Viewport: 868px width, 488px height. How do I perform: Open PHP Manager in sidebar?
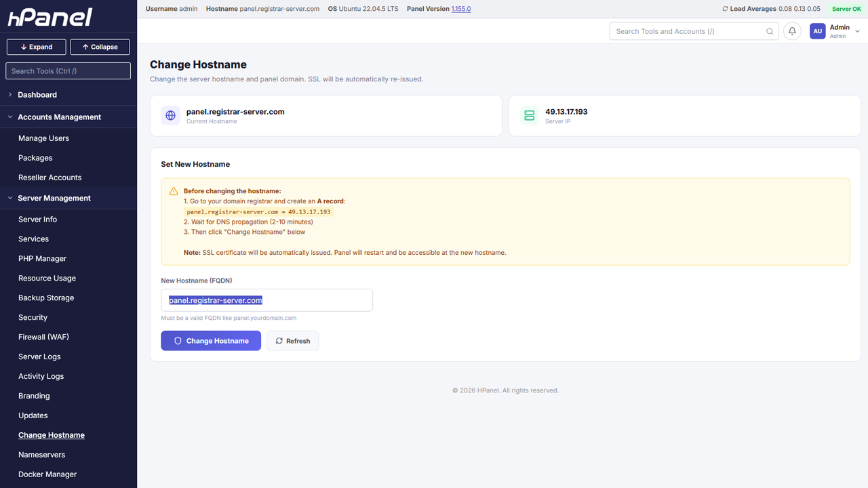point(42,259)
